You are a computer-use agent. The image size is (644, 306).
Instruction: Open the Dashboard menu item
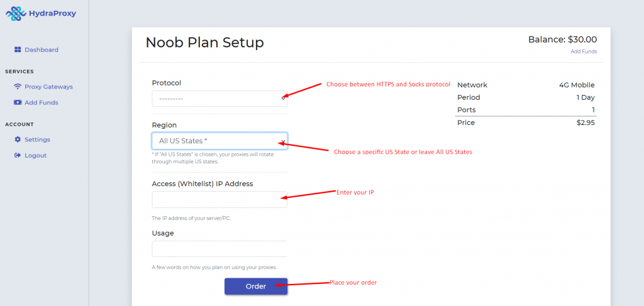click(x=42, y=50)
